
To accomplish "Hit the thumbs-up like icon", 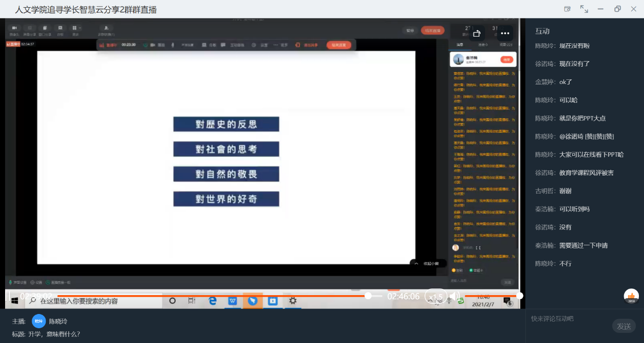I will point(631,296).
